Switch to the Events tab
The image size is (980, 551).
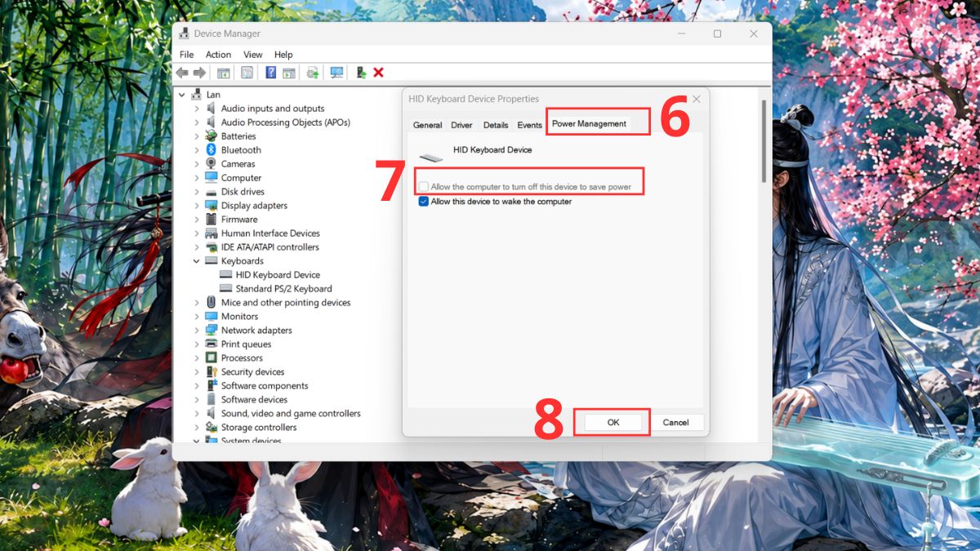click(529, 125)
